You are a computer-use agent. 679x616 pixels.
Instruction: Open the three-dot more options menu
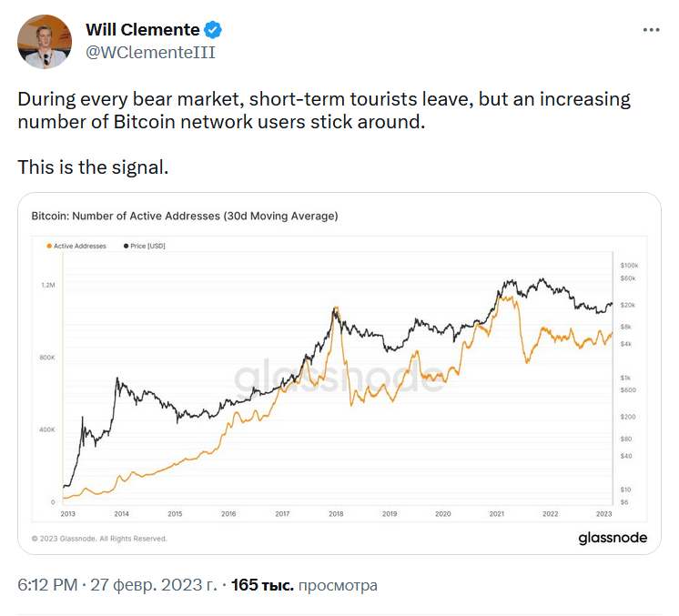[651, 30]
